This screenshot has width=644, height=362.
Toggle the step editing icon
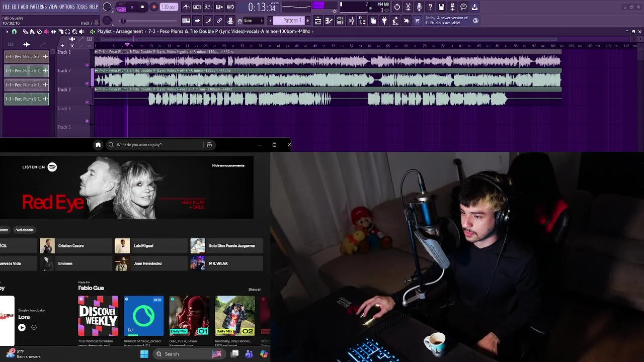click(208, 21)
